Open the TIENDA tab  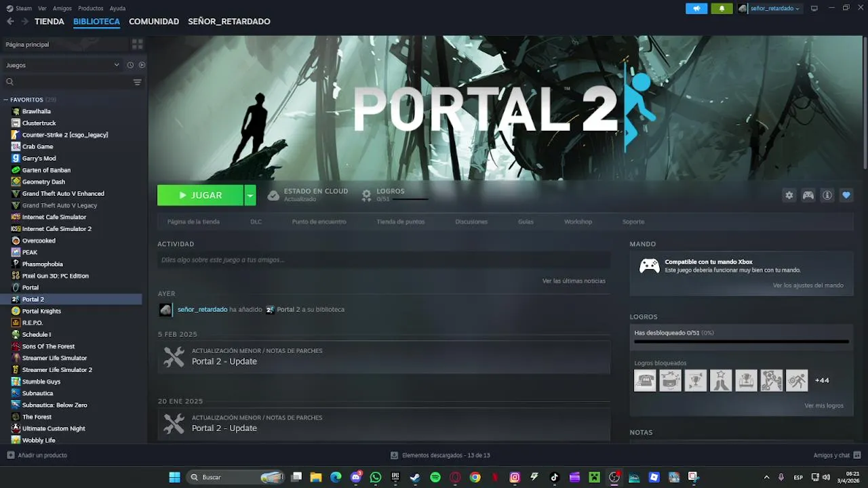click(50, 22)
